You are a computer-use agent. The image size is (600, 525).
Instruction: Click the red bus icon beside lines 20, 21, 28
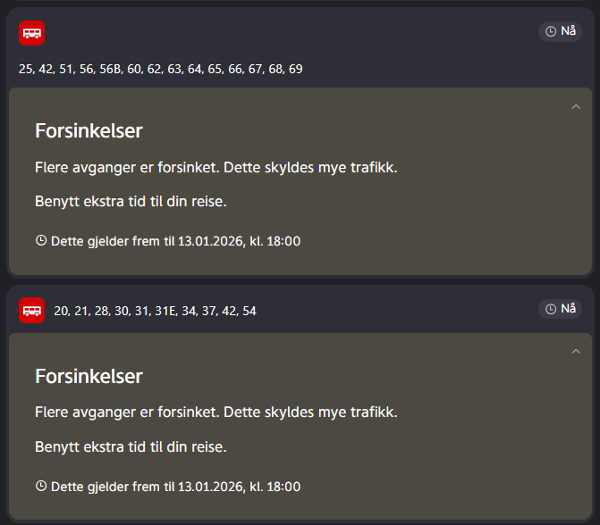[x=32, y=310]
